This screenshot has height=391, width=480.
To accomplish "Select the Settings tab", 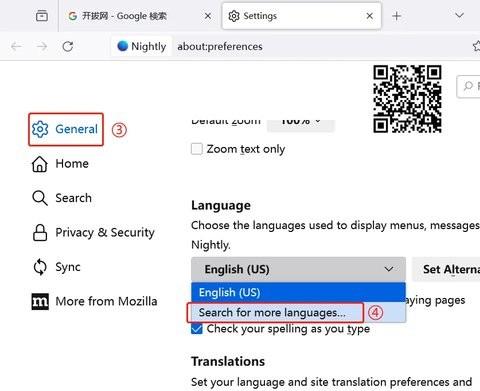I will coord(301,16).
